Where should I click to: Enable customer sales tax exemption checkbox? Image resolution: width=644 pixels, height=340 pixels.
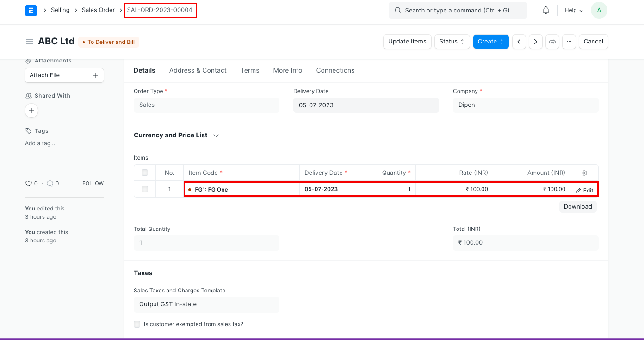coord(137,324)
